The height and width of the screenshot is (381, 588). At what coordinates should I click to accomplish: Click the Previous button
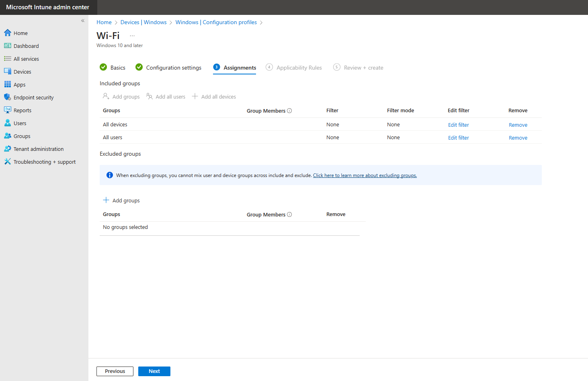click(115, 371)
